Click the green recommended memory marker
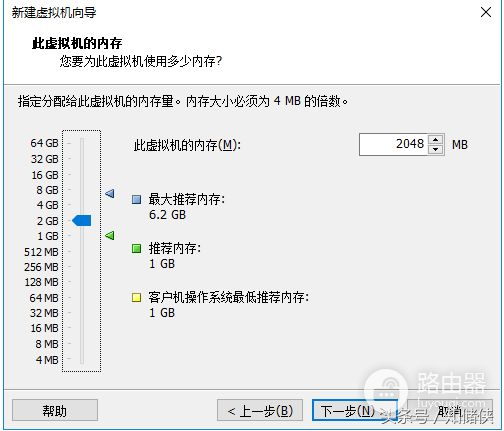The image size is (504, 431). [x=110, y=235]
